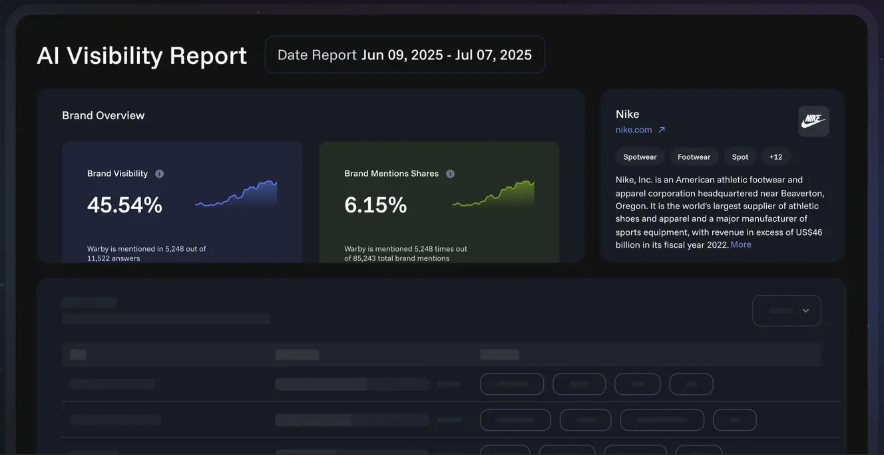This screenshot has height=455, width=884.
Task: Click the blue Brand Visibility trend sparkline
Action: (x=237, y=194)
